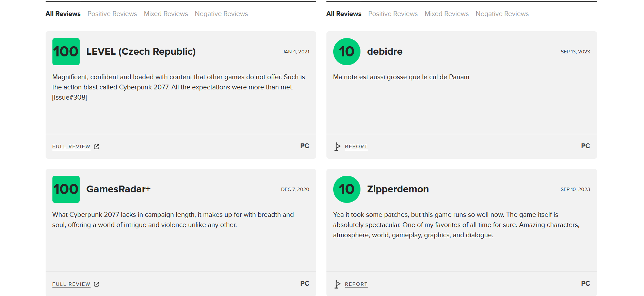Click the 'Magnificent, confident and loaded' review text
Screen dimensions: 644x296
(179, 87)
